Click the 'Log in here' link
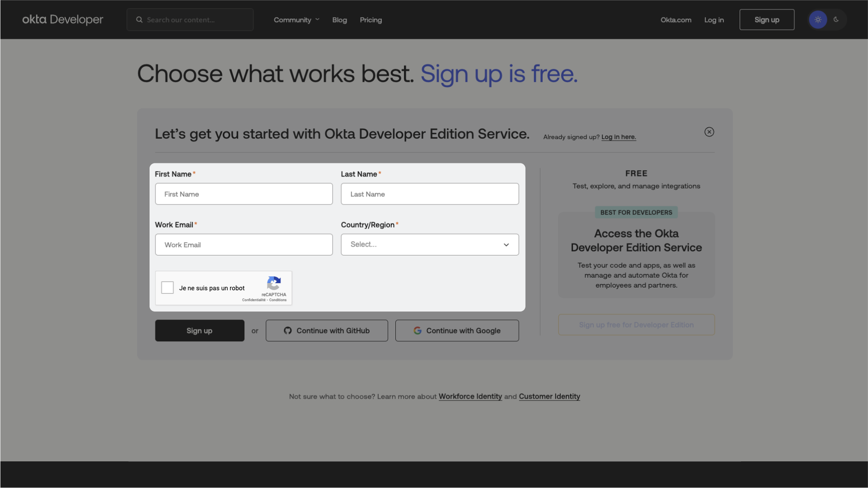Screen dimensions: 868x488 pos(618,136)
